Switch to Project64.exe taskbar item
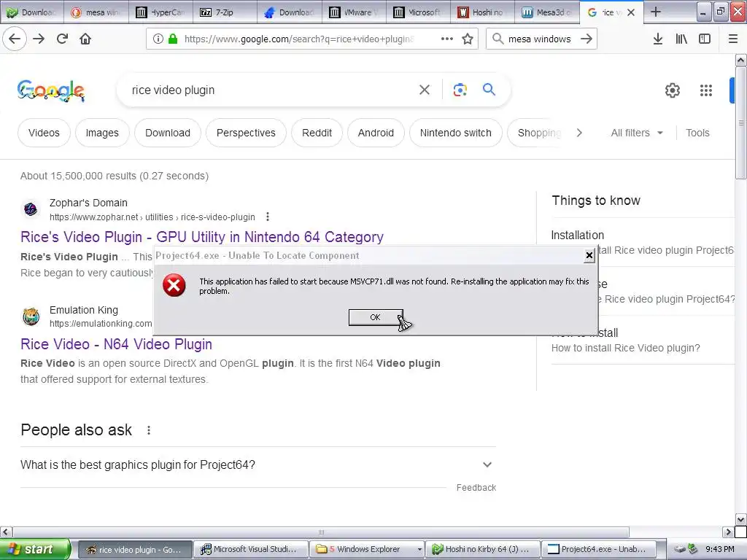Image resolution: width=747 pixels, height=560 pixels. (599, 549)
